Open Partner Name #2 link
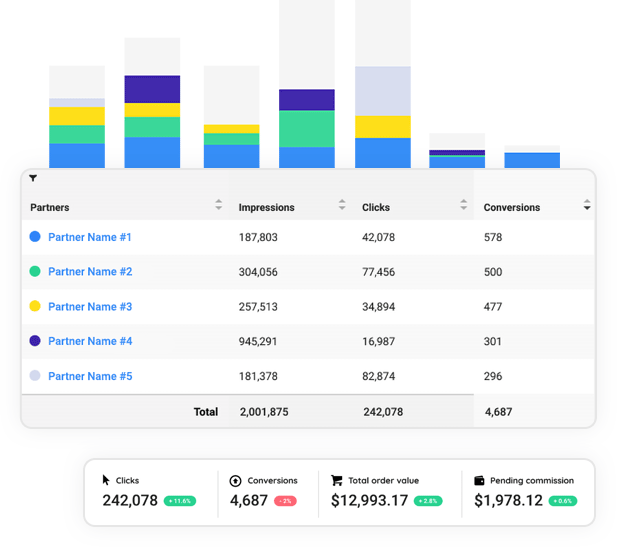Image resolution: width=617 pixels, height=547 pixels. 90,272
